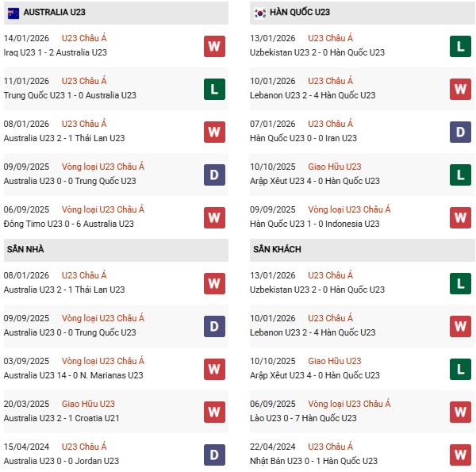Select the AUSTRALIA U23 team header
This screenshot has height=472, width=476.
pyautogui.click(x=56, y=13)
